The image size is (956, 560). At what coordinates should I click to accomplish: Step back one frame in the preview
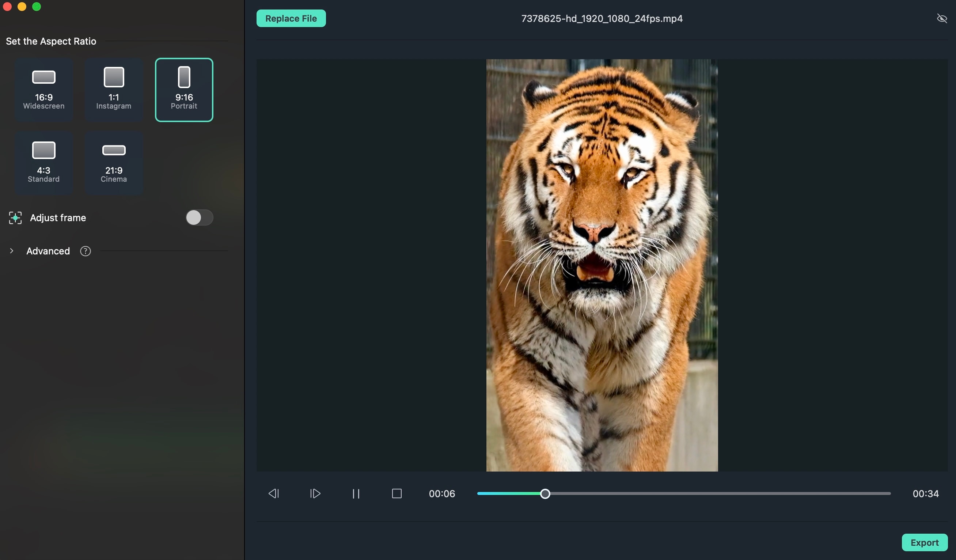274,493
